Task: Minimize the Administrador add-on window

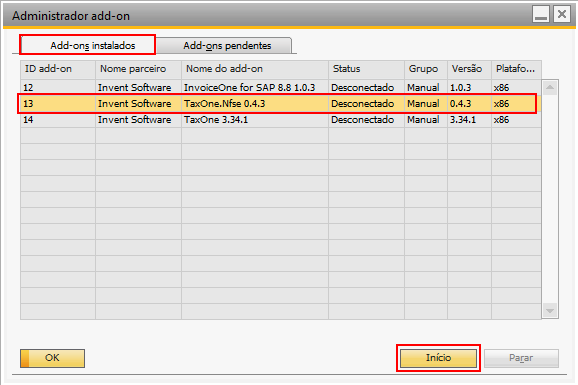Action: 541,15
